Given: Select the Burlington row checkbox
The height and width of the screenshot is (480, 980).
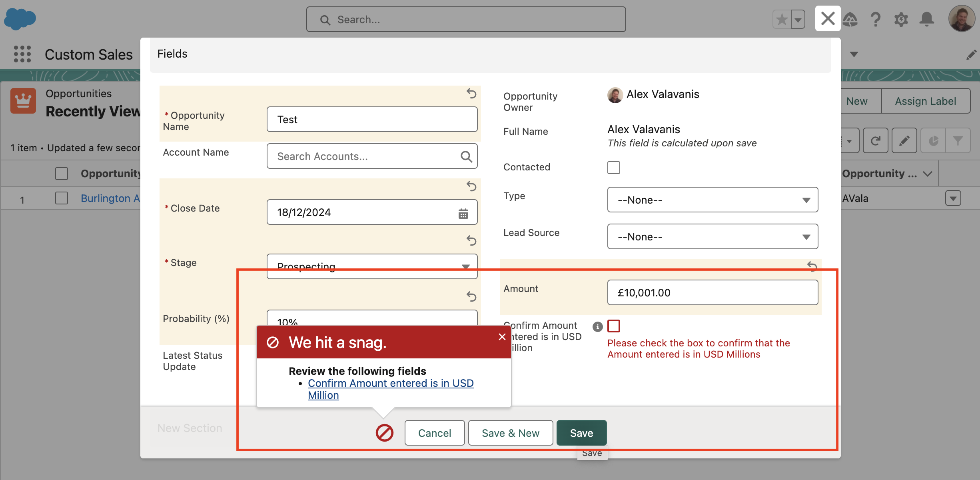Looking at the screenshot, I should click(x=61, y=198).
